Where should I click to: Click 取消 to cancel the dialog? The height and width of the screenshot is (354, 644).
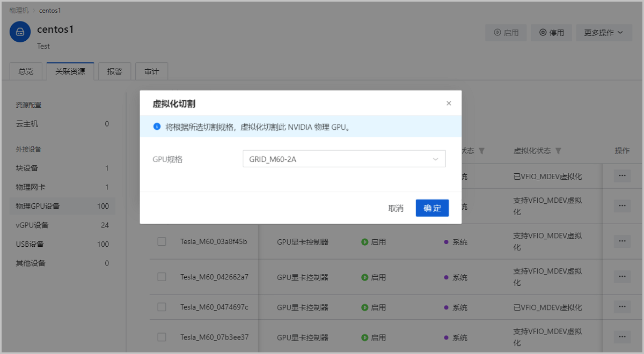click(396, 208)
